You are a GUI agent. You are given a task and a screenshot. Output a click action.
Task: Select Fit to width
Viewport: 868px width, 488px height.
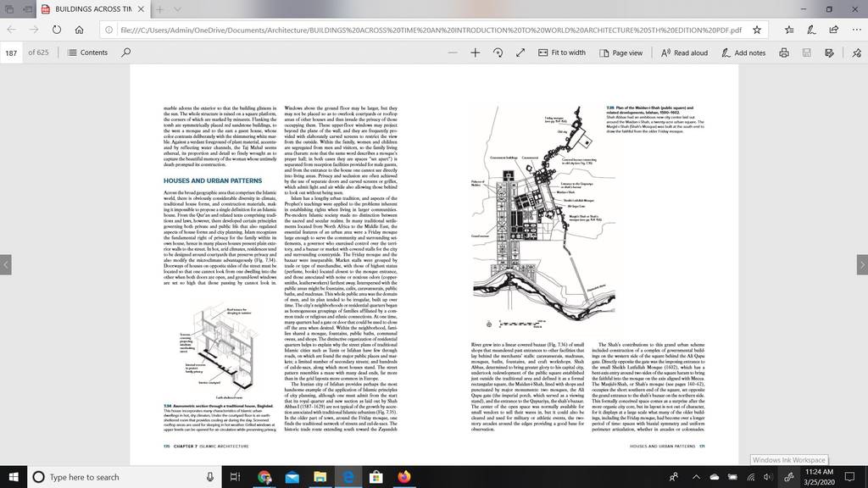coord(561,53)
